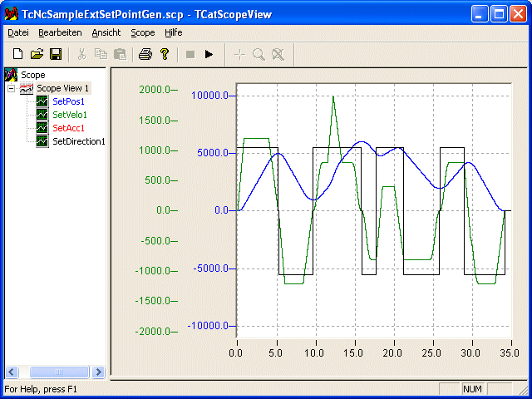This screenshot has height=399, width=532.
Task: Click the 'For Help, press F1' status text
Action: point(41,389)
